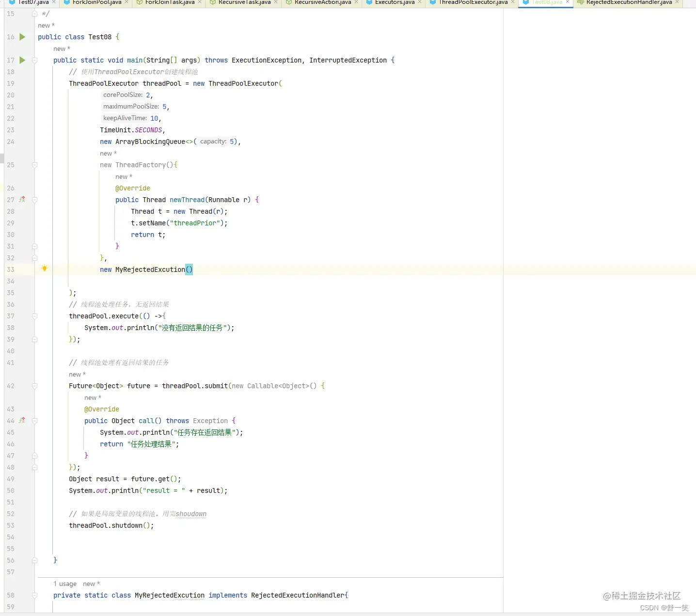696x616 pixels.
Task: Collapse the main method fold on line 17
Action: tap(34, 60)
